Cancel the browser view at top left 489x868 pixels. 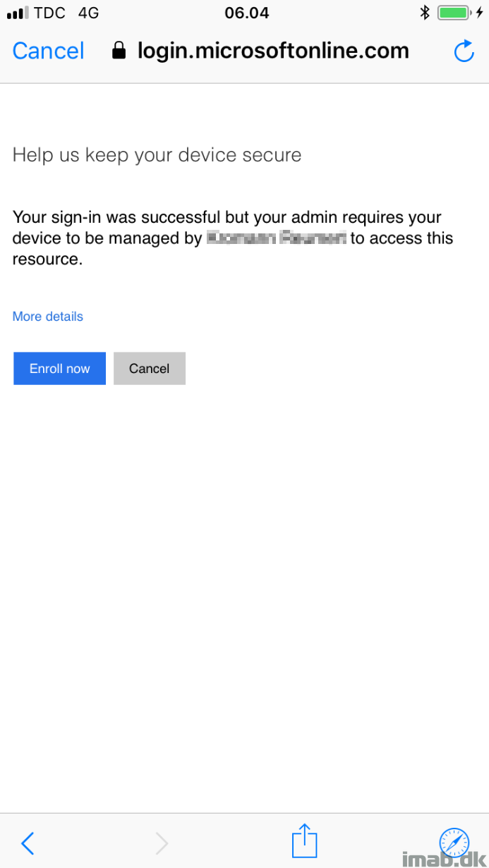(x=48, y=51)
